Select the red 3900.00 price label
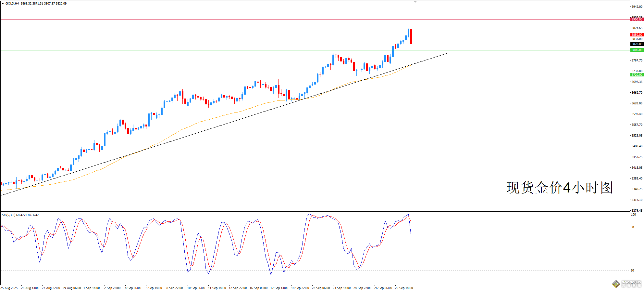 [637, 20]
